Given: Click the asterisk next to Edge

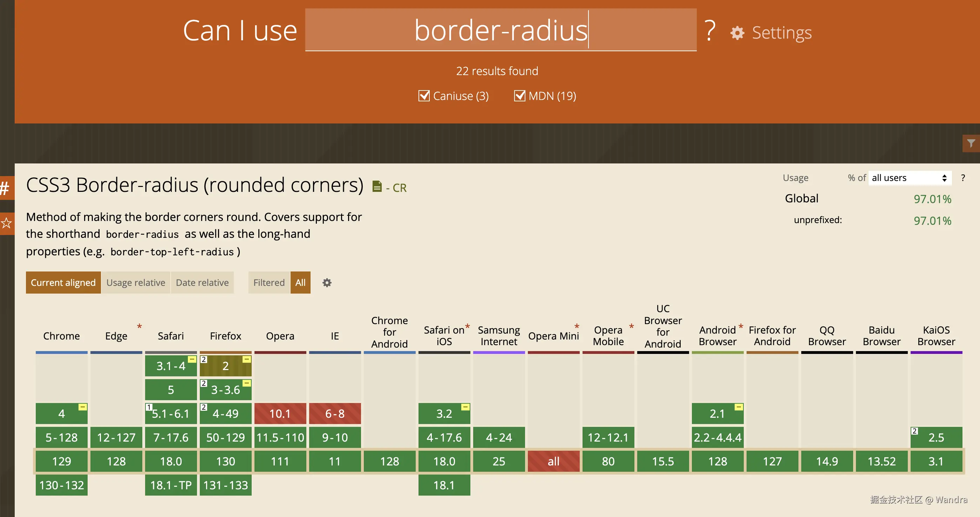Looking at the screenshot, I should point(139,327).
